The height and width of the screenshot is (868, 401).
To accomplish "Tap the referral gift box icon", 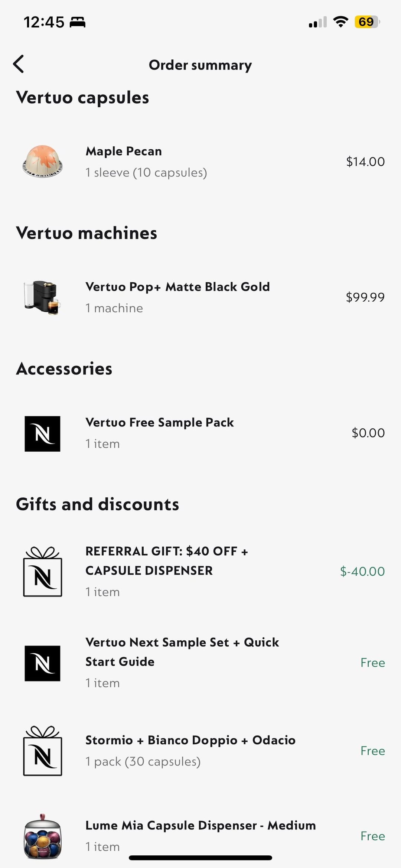I will 42,572.
